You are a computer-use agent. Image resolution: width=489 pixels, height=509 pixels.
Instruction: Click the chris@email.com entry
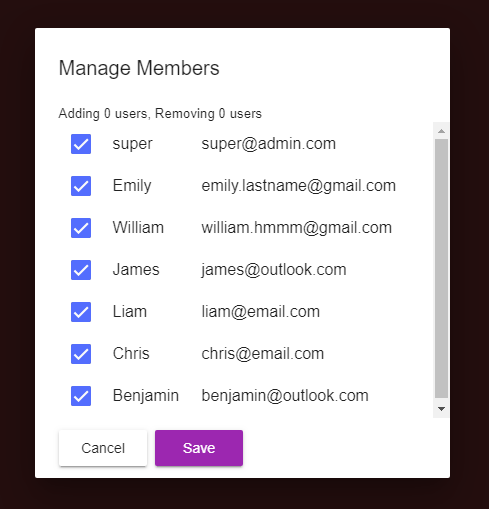click(263, 354)
